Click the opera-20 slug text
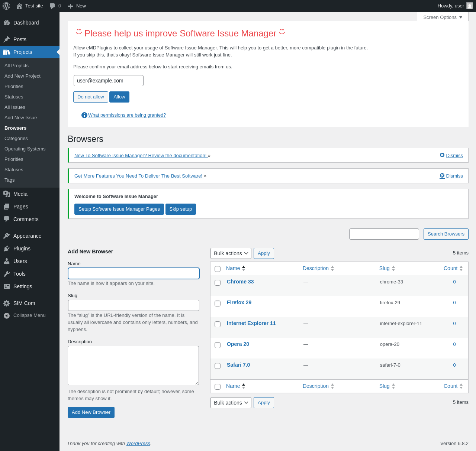 [x=390, y=344]
